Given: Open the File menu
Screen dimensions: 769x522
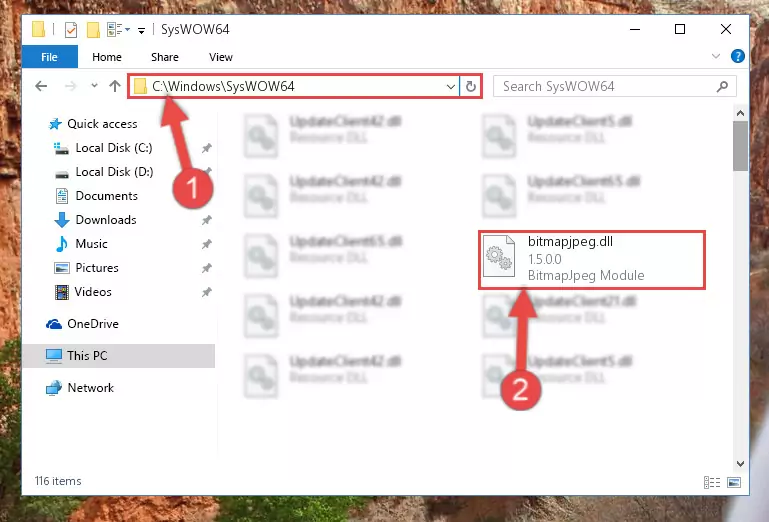Looking at the screenshot, I should point(50,57).
